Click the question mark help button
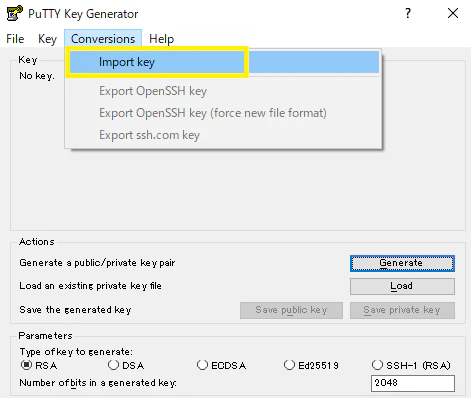This screenshot has width=471, height=398. pyautogui.click(x=408, y=13)
